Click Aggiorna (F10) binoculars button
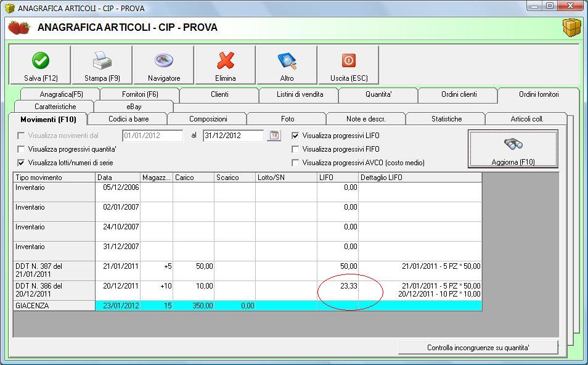The height and width of the screenshot is (365, 588). (x=513, y=149)
